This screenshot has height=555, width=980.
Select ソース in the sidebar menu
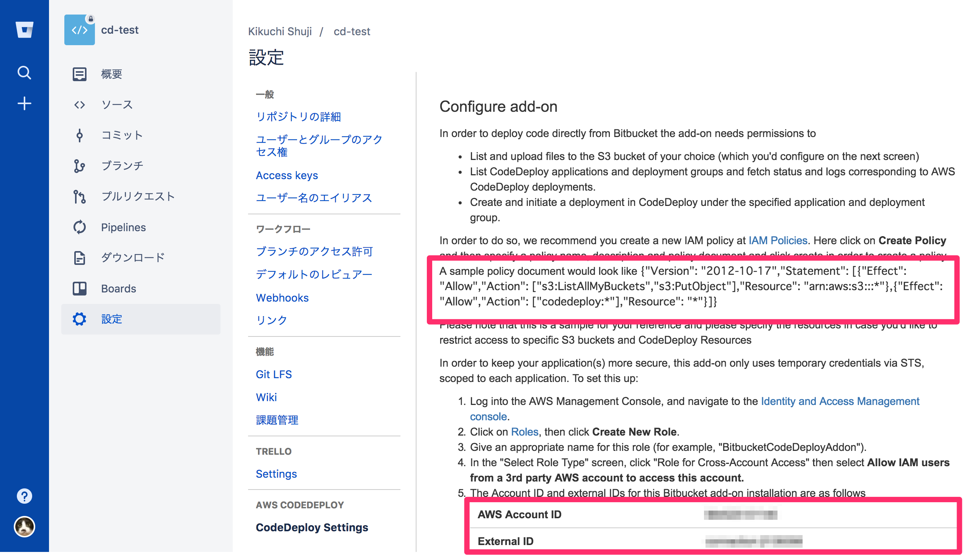(x=116, y=104)
